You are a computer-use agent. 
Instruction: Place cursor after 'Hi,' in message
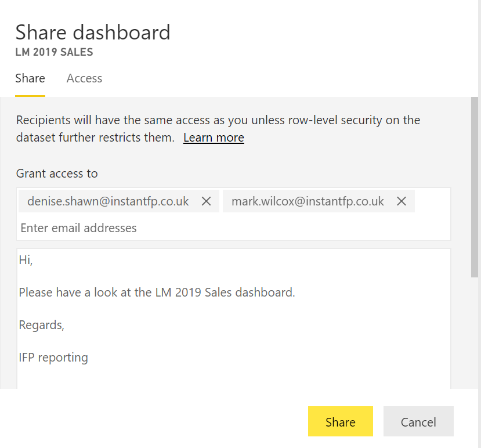34,260
